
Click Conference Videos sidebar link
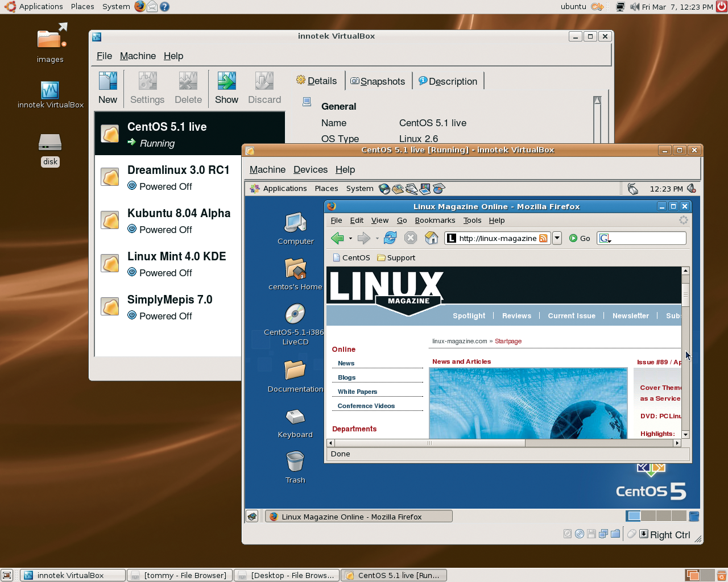[366, 406]
